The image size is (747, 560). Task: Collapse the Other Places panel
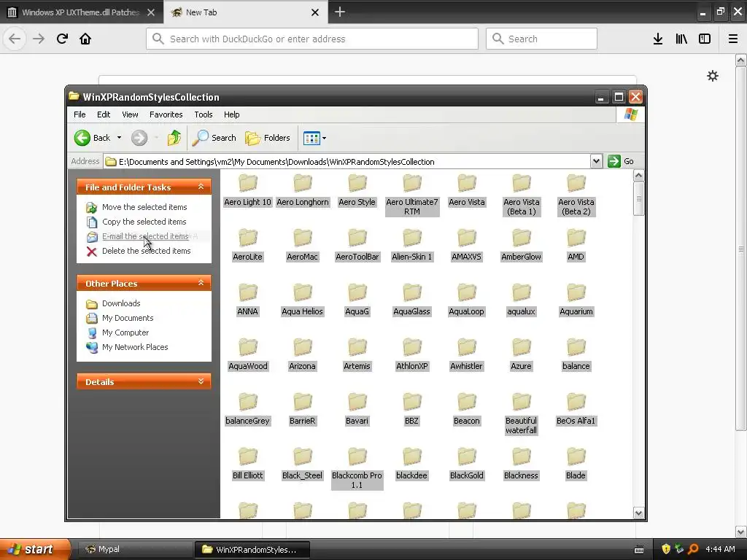tap(201, 283)
